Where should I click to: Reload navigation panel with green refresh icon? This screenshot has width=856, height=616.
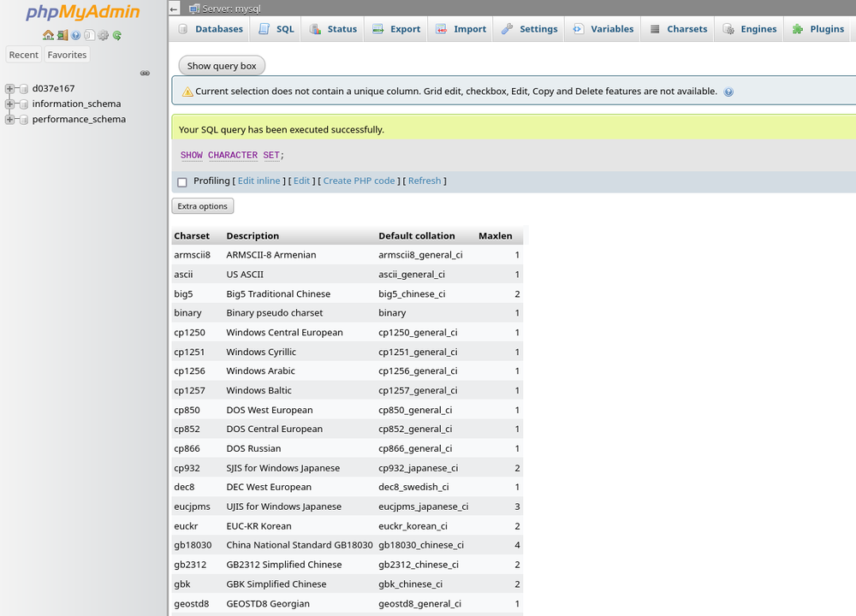click(116, 35)
